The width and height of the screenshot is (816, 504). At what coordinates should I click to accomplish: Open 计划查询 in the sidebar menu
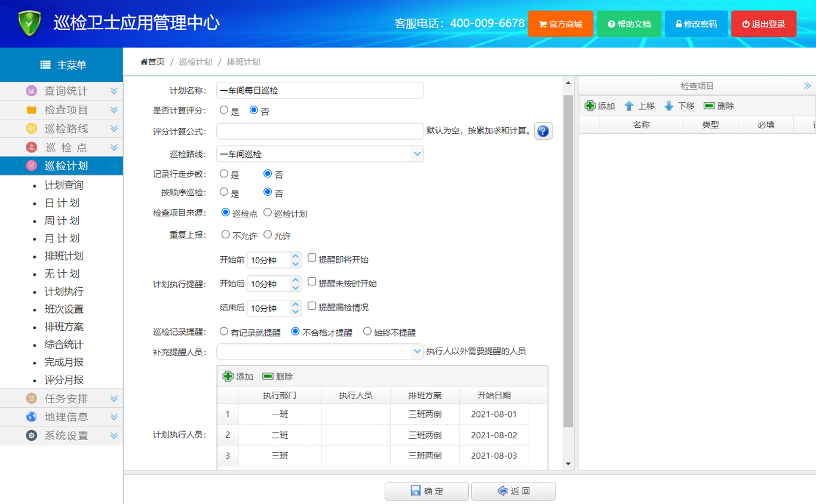point(64,185)
